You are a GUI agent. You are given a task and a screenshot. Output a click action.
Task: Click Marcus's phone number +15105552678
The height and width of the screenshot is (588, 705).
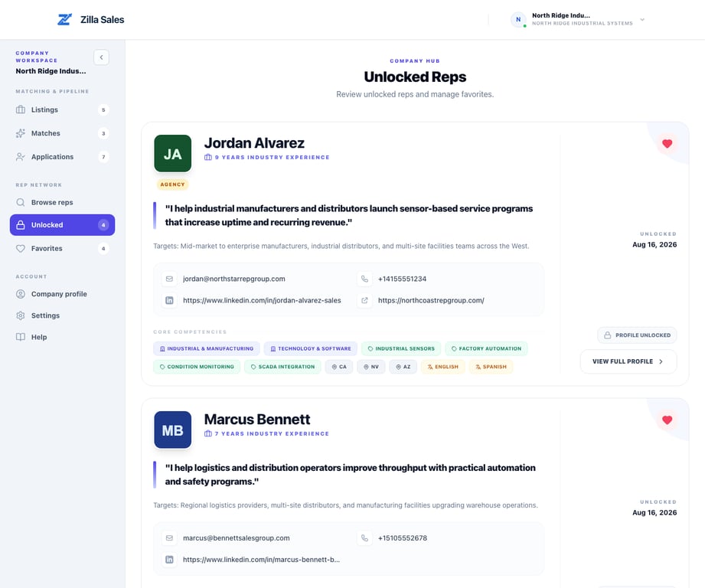[403, 538]
